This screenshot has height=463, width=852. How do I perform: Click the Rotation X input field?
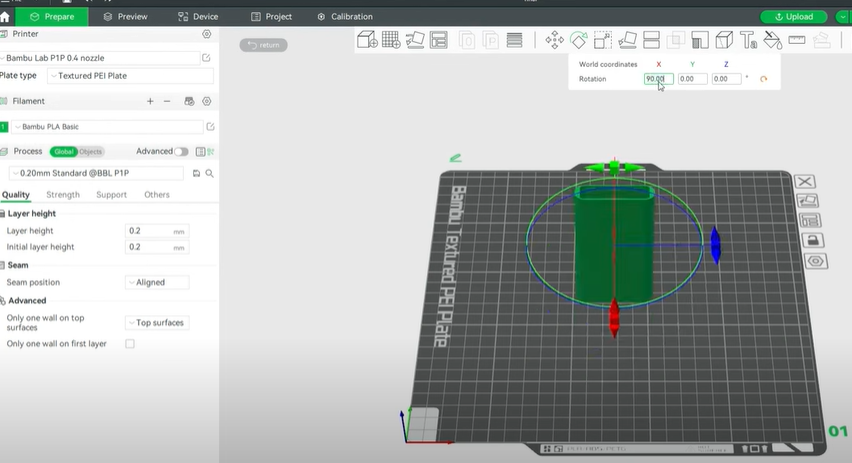[659, 79]
